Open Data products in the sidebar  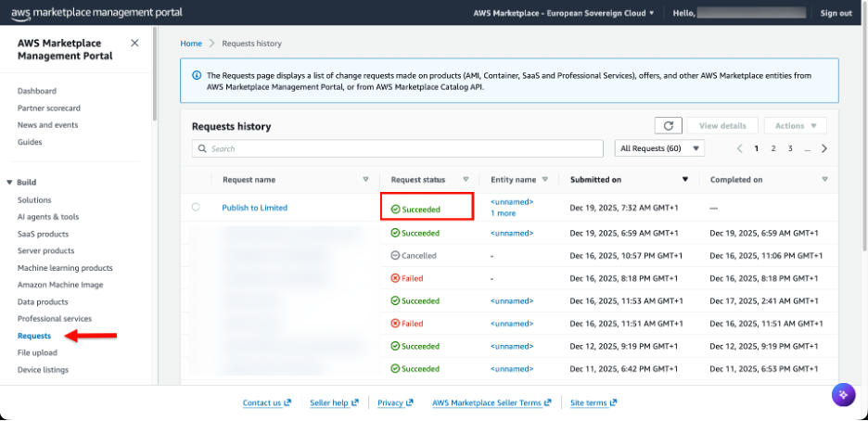click(44, 302)
